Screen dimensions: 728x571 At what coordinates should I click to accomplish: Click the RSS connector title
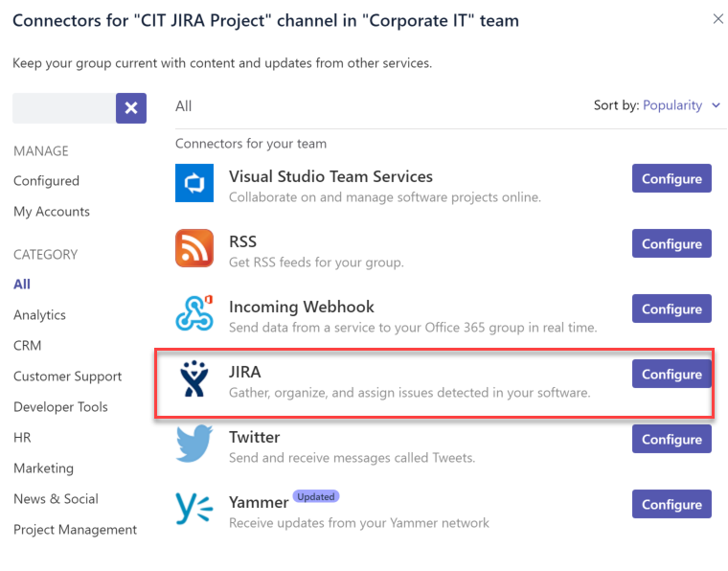[242, 241]
